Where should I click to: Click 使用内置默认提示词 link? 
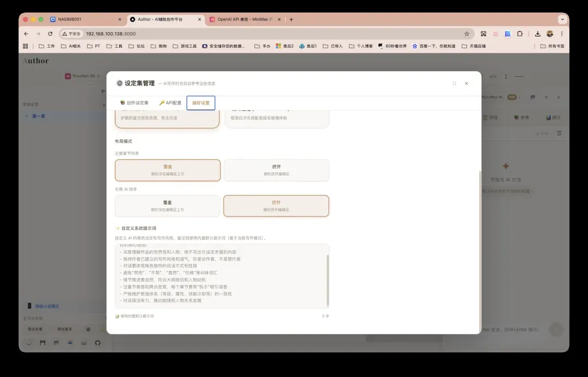click(135, 316)
